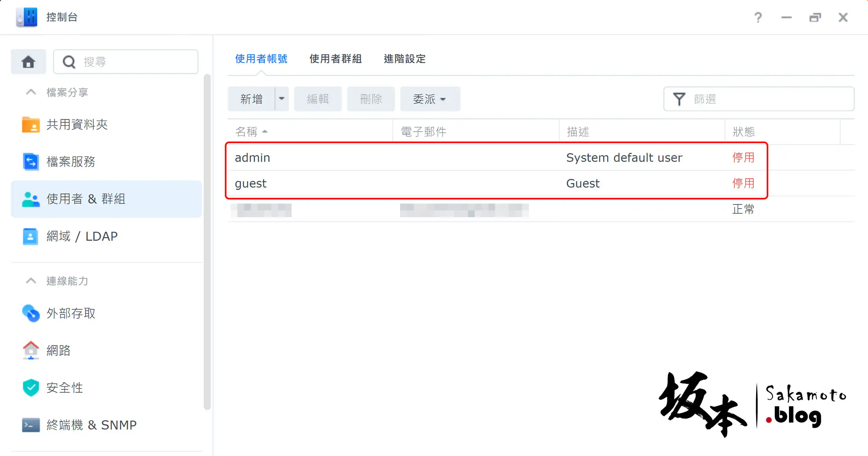Image resolution: width=868 pixels, height=456 pixels.
Task: Click the 新增 create button
Action: 251,99
